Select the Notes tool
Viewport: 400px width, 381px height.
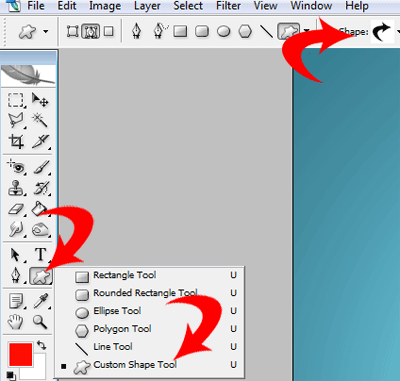16,301
